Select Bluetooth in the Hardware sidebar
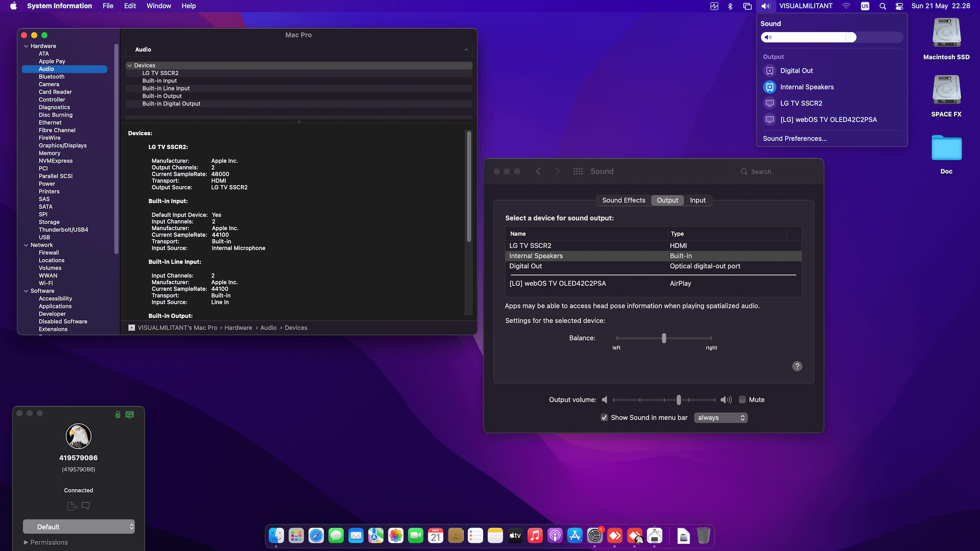The height and width of the screenshot is (551, 980). click(x=52, y=77)
